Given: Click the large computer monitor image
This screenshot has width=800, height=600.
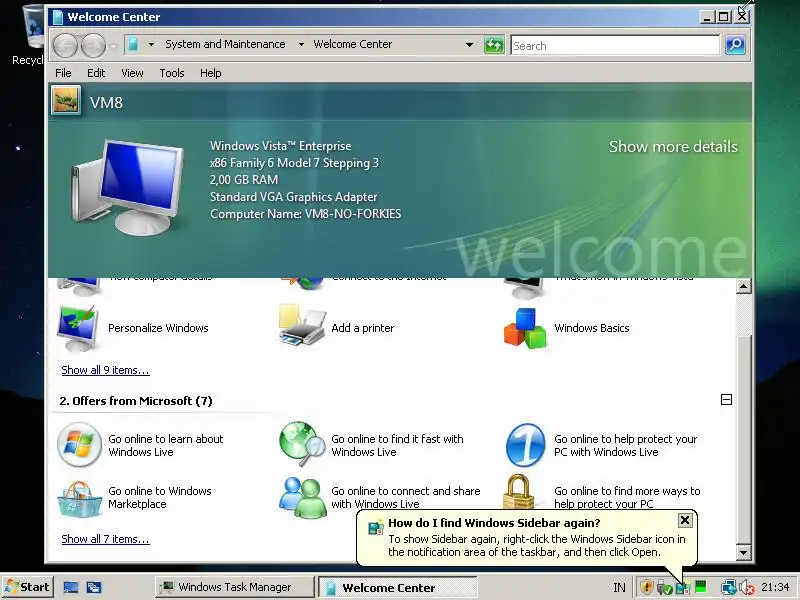Looking at the screenshot, I should [x=128, y=186].
